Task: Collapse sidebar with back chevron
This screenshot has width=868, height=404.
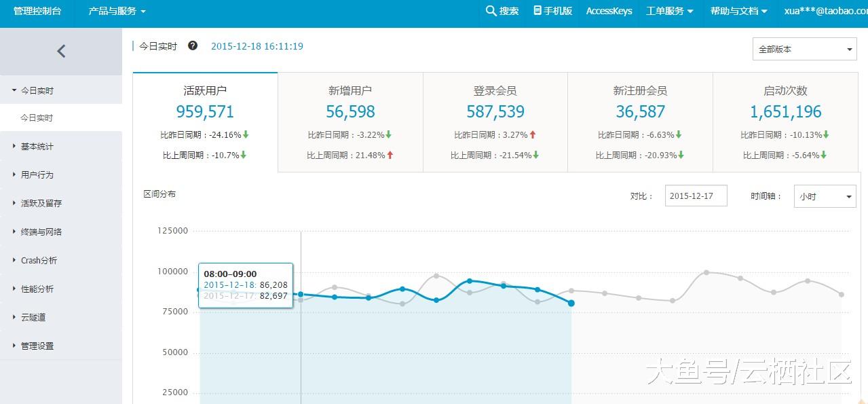Action: (x=61, y=51)
